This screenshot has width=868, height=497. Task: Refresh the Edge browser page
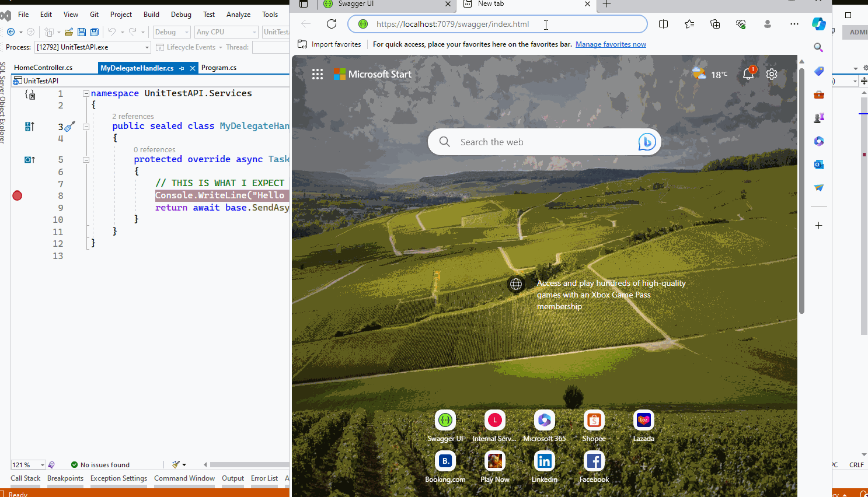(332, 24)
